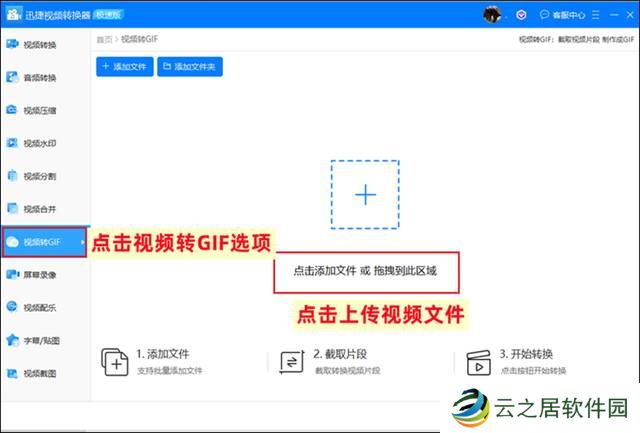Choose 视频配乐 in the sidebar
This screenshot has height=433, width=640.
pos(40,308)
